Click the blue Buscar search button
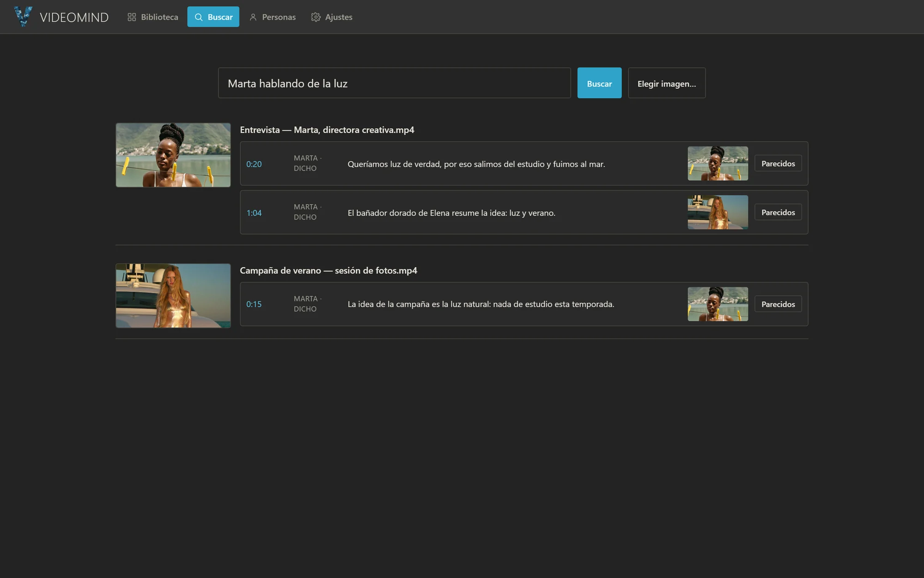 coord(599,83)
